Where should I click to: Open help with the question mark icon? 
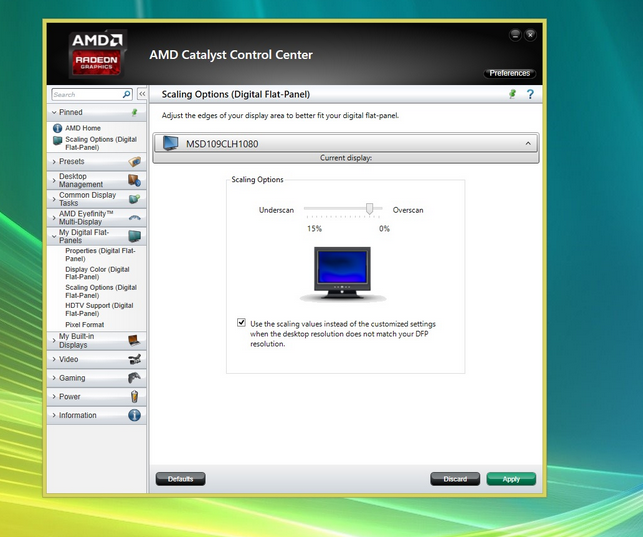click(530, 94)
